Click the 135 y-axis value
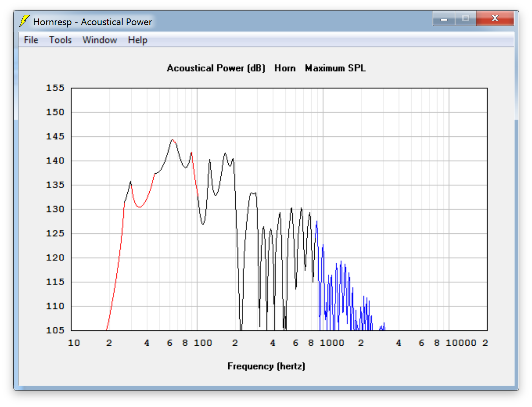This screenshot has width=532, height=407. [55, 185]
